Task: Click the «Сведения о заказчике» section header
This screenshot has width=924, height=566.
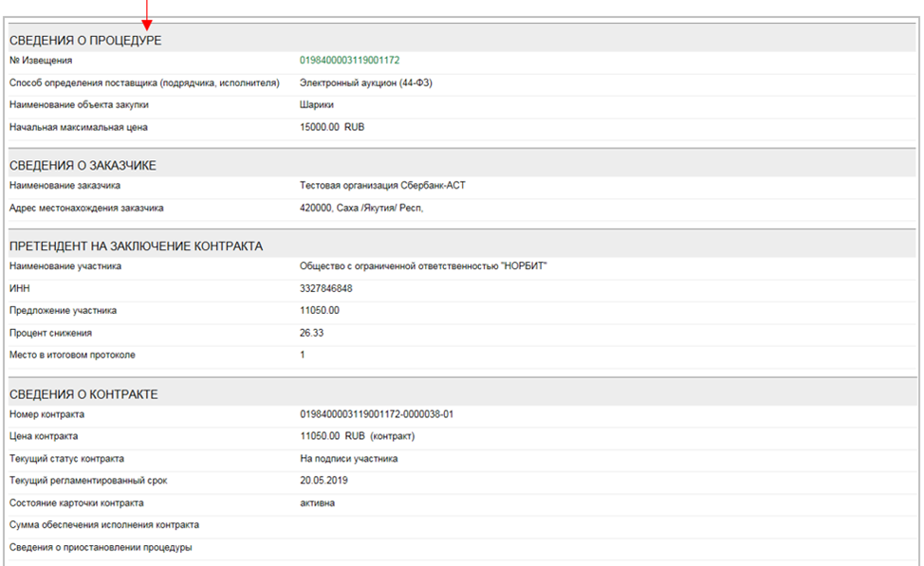Action: point(83,166)
